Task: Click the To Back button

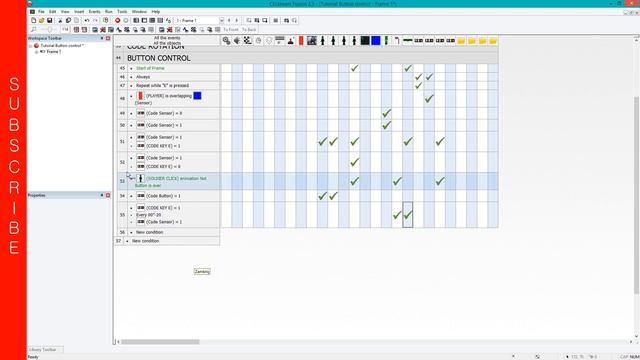Action: pos(249,30)
